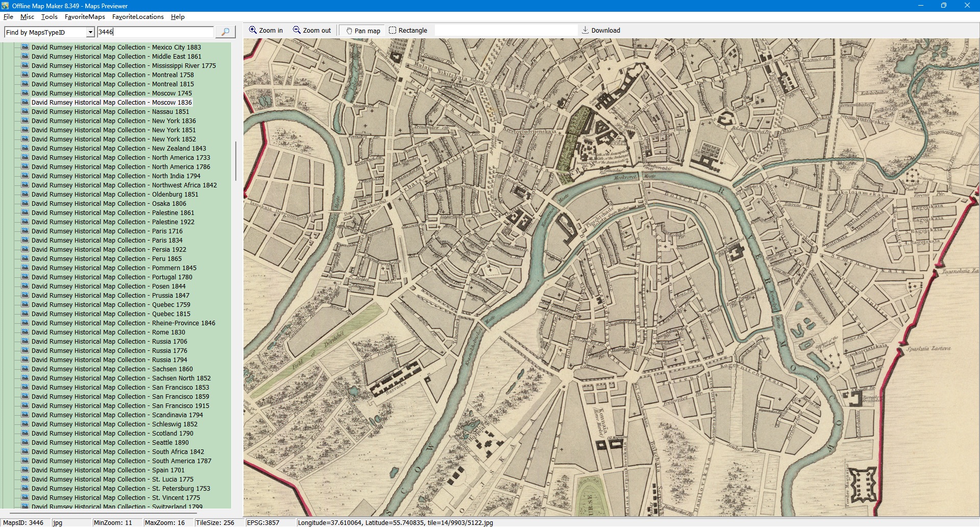This screenshot has height=527, width=980.
Task: Select the New York 1852 map entry
Action: click(x=113, y=139)
